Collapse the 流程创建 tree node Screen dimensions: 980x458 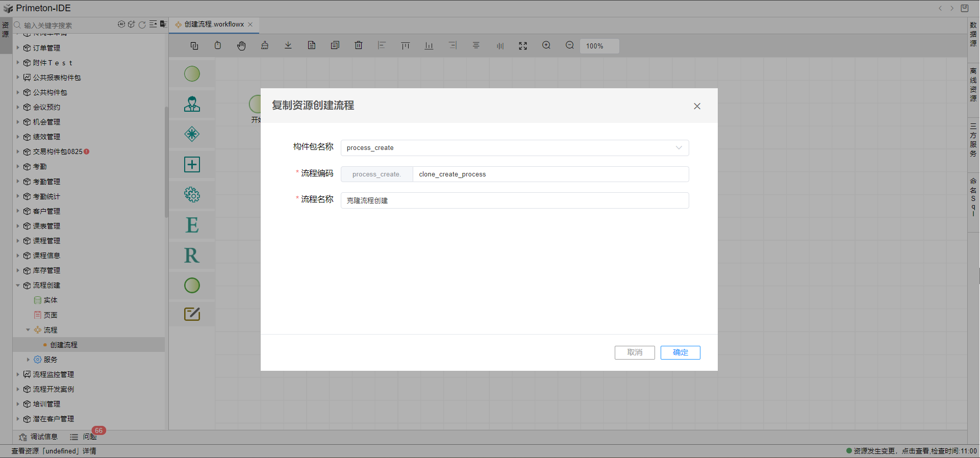pos(18,286)
